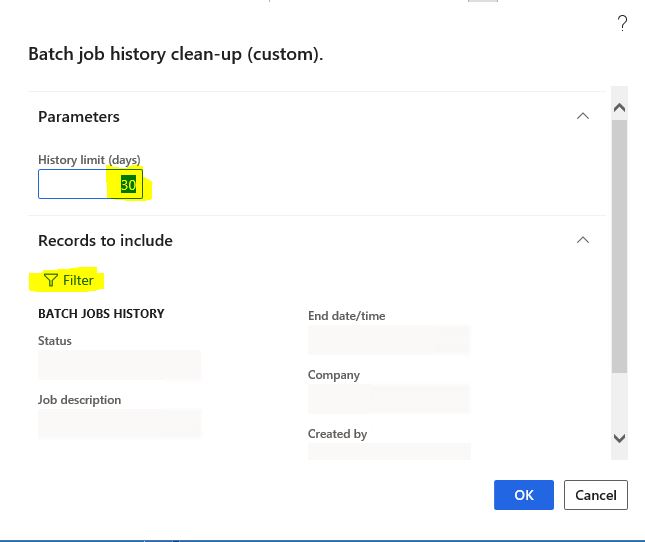Click the Records to include header
The height and width of the screenshot is (542, 645).
[105, 241]
